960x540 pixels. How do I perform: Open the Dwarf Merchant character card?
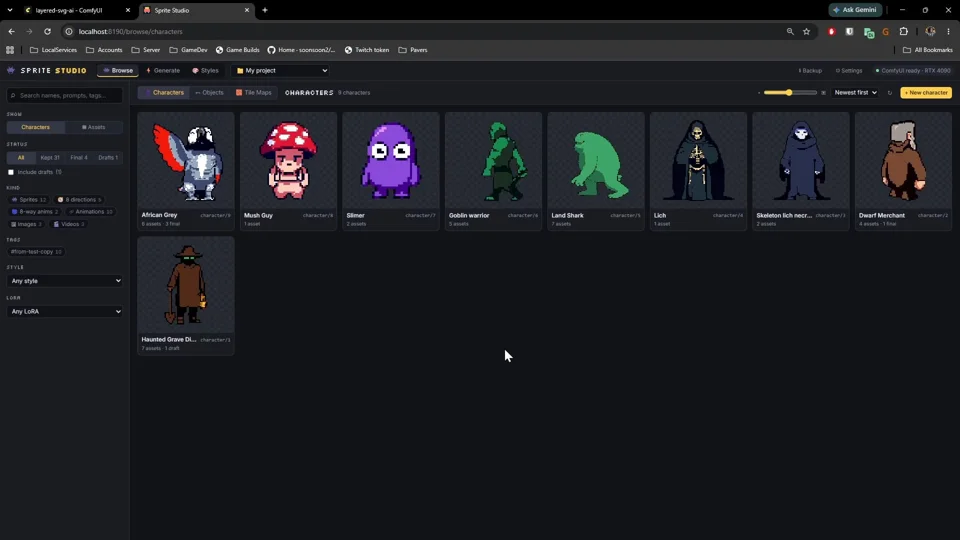(903, 171)
